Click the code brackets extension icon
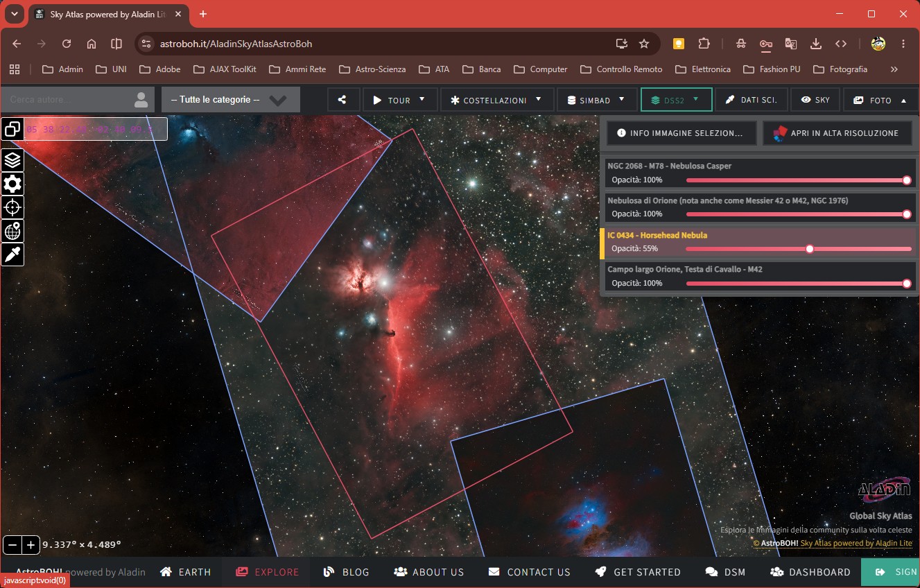Screen dimensions: 920x588 pos(841,44)
